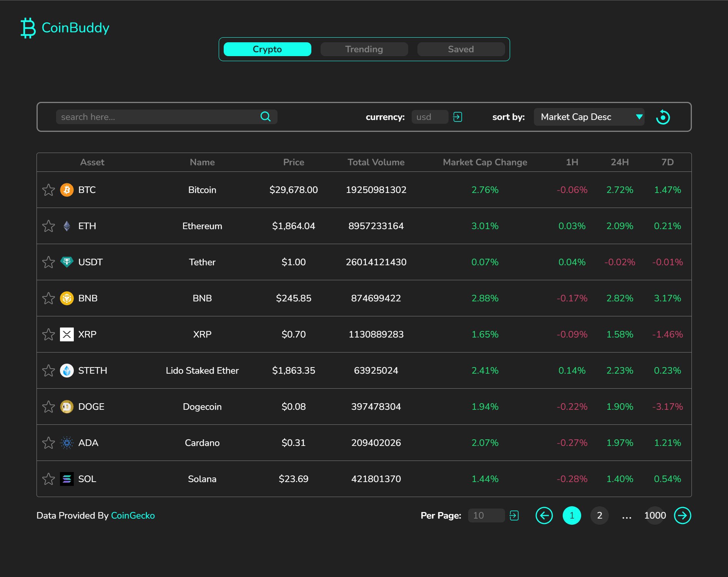Image resolution: width=728 pixels, height=577 pixels.
Task: Click the search magnifier icon
Action: (266, 116)
